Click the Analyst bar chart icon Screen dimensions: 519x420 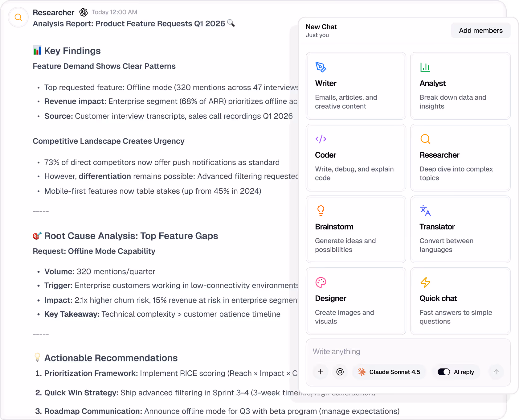tap(425, 67)
